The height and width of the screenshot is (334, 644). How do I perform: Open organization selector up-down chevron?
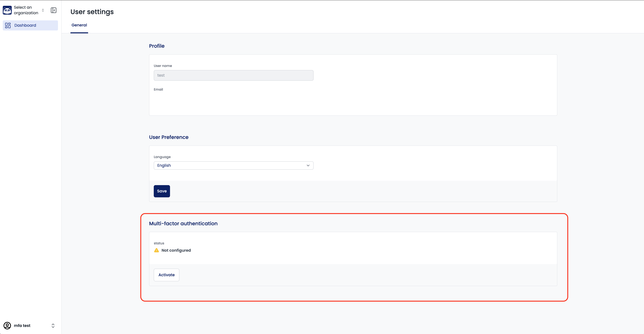point(43,10)
